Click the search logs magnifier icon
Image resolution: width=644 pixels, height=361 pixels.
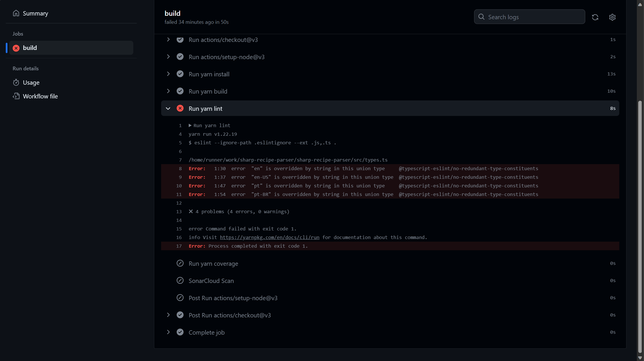coord(481,17)
